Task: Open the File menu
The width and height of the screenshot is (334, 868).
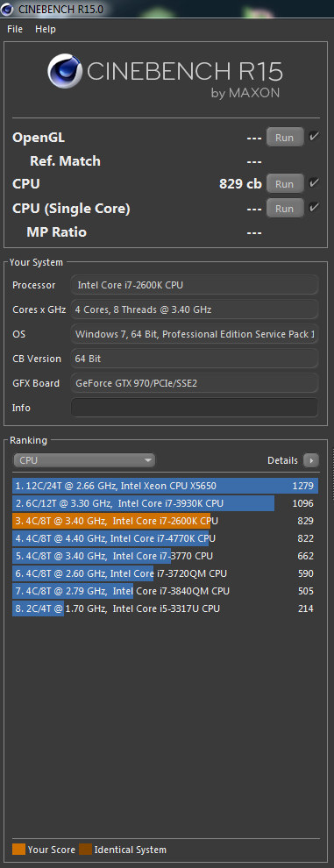Action: pos(15,29)
